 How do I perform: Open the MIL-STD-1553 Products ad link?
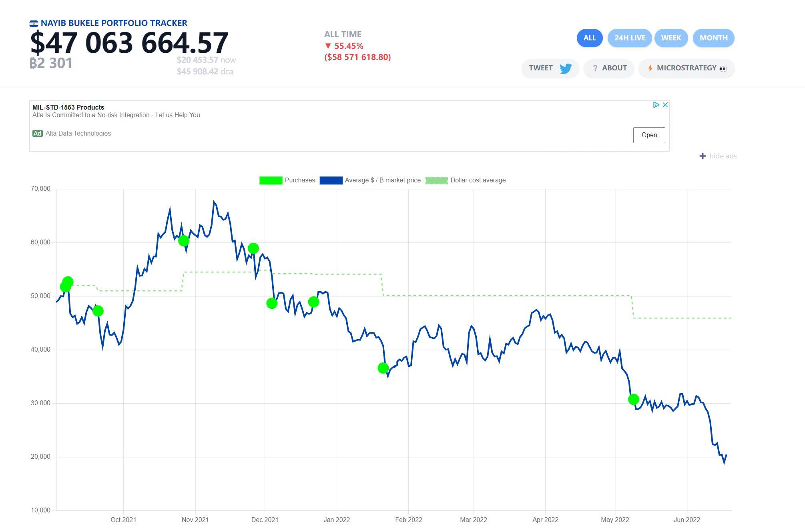click(68, 107)
